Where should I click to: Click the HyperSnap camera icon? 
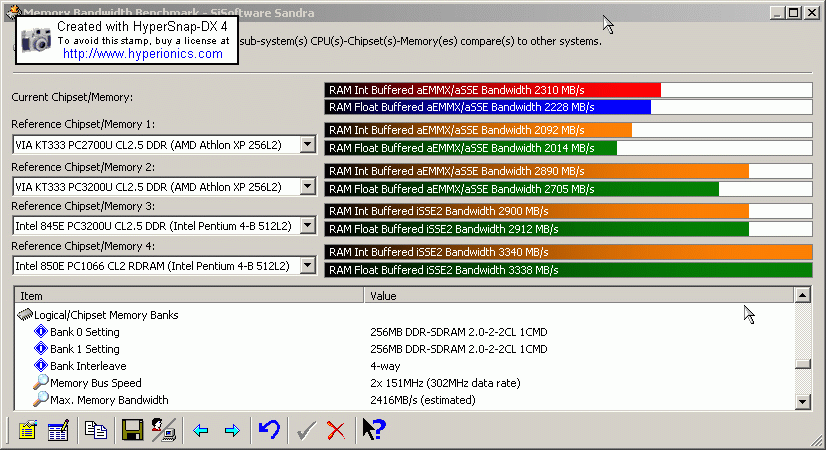point(36,40)
